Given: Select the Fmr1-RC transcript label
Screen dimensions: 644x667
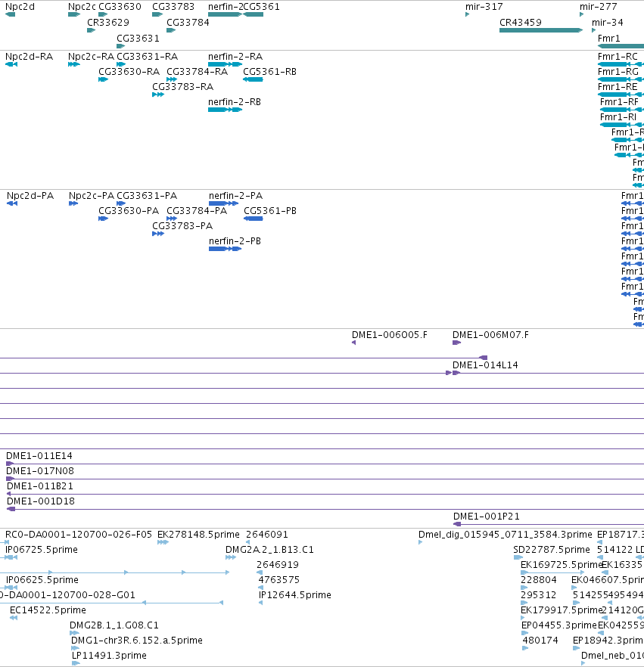Looking at the screenshot, I should point(618,57).
